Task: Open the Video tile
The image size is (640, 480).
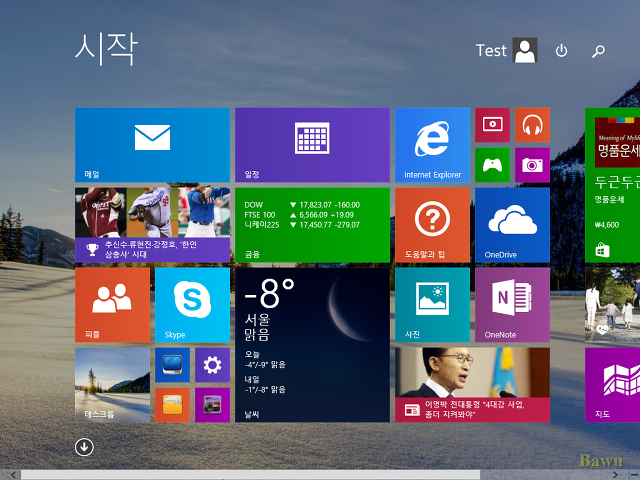Action: (x=492, y=125)
